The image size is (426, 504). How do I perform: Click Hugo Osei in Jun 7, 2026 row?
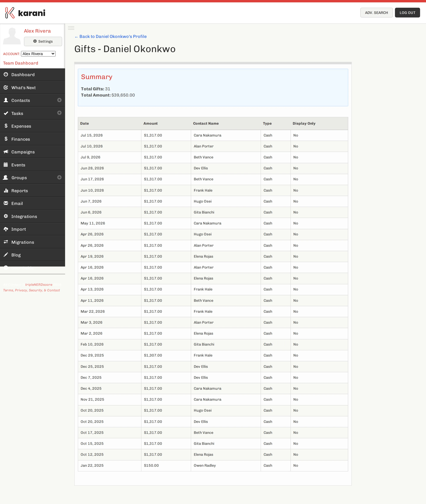tap(202, 201)
